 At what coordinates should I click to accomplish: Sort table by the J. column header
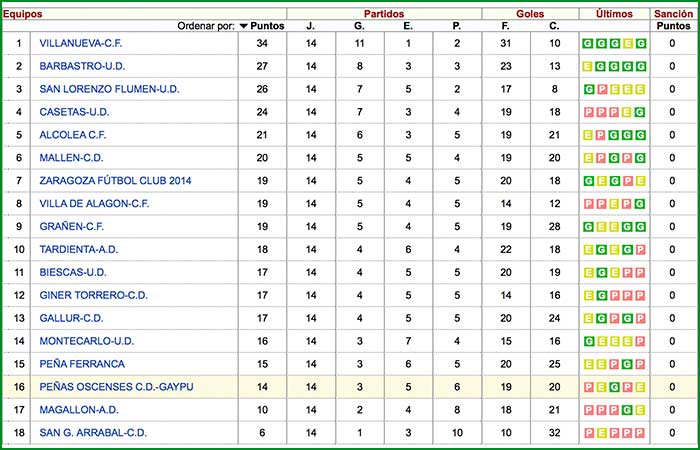[x=310, y=26]
